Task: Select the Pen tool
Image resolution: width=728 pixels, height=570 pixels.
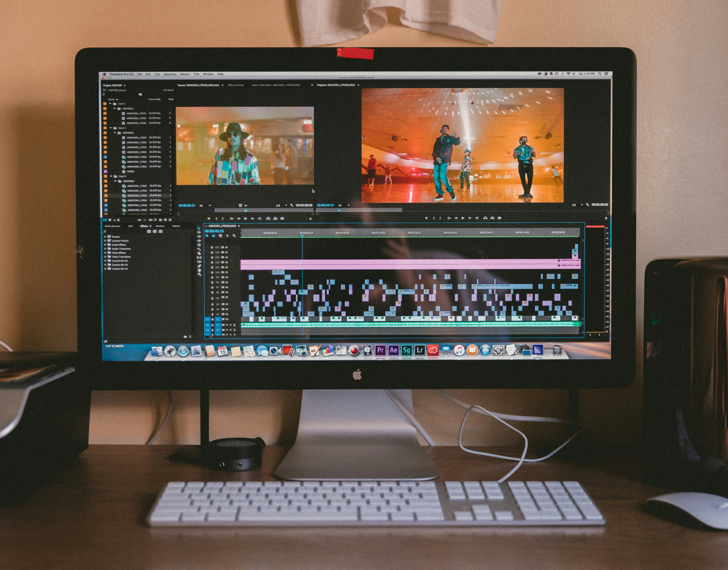Action: click(199, 266)
